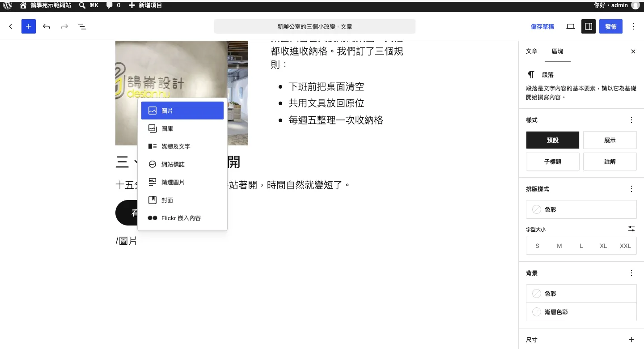Viewport: 644px width, 349px height.
Task: Open the preview device laptop icon
Action: (571, 26)
